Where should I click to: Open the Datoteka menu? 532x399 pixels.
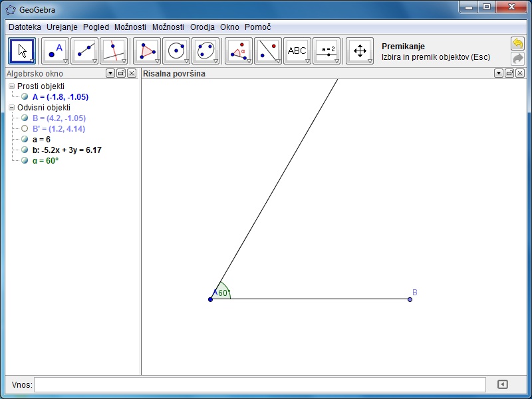[x=25, y=27]
